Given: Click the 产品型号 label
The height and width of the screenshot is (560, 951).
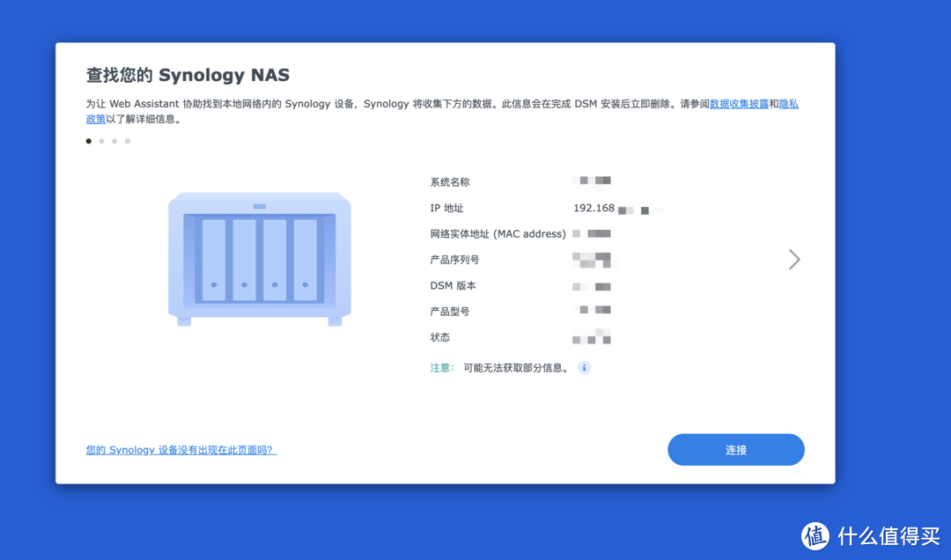Looking at the screenshot, I should 450,312.
